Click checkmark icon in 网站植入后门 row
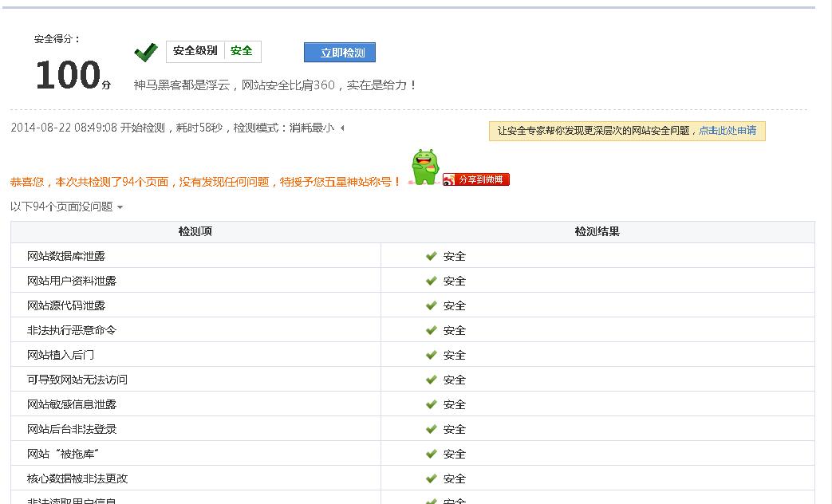This screenshot has height=504, width=832. click(x=432, y=355)
